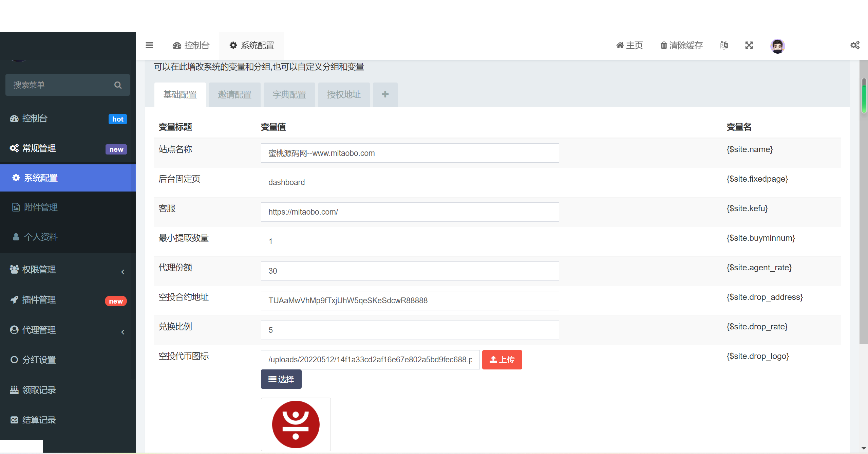Click the 代理管理 user circle icon
Screen dimensions: 868x454
pos(14,330)
